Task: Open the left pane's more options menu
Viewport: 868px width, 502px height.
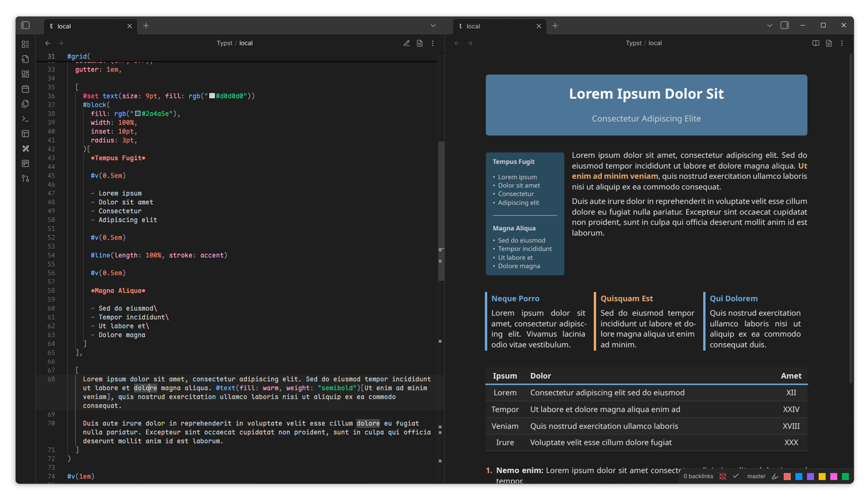Action: point(433,43)
